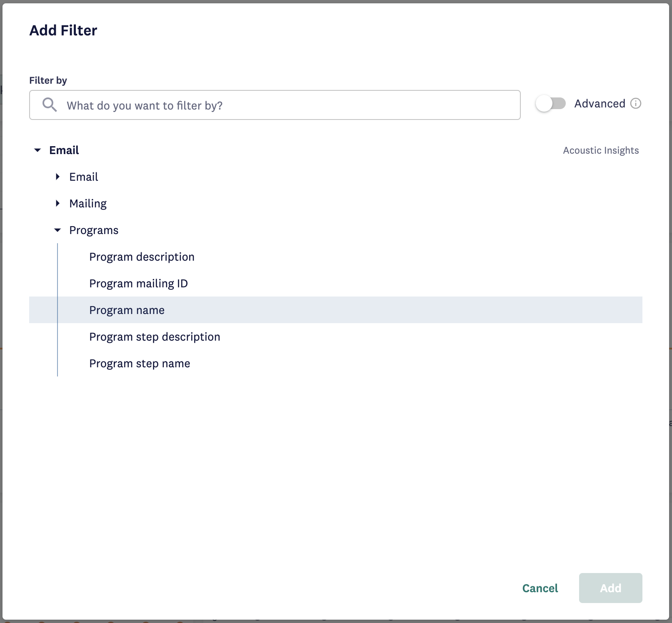Click the Email subgroup label

coord(84,177)
